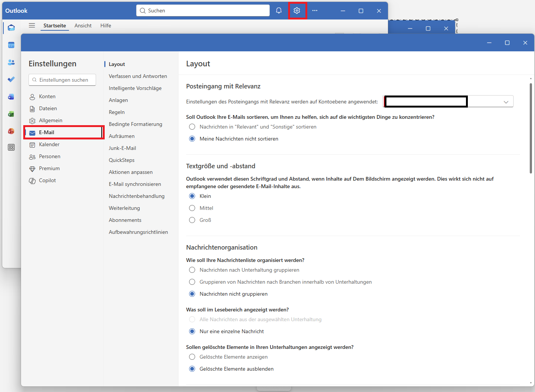Open the To Do checkmark icon
Viewport: 535px width, 392px height.
[11, 79]
